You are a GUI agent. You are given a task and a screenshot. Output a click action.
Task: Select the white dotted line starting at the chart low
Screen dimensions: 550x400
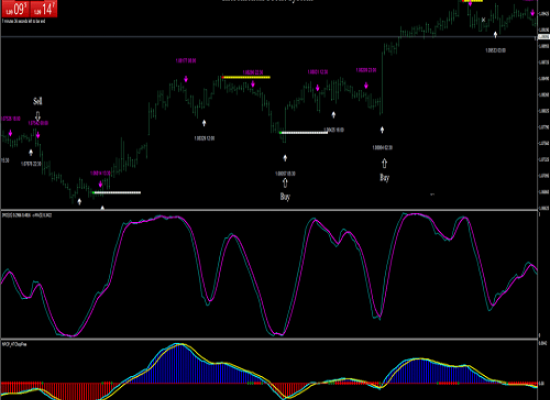click(x=116, y=193)
